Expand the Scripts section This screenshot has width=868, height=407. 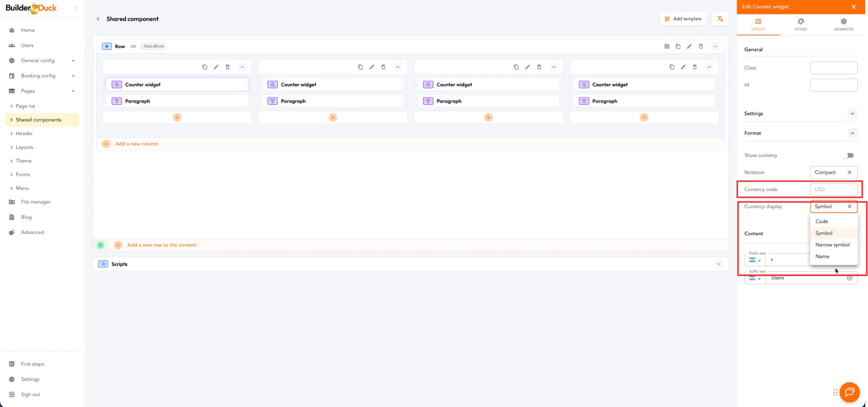pyautogui.click(x=719, y=264)
